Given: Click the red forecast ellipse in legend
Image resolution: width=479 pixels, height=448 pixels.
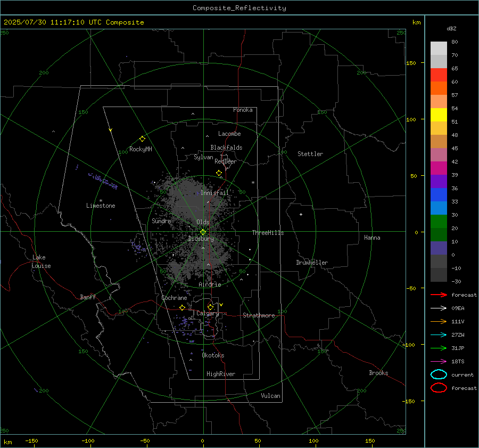Looking at the screenshot, I should pos(439,388).
